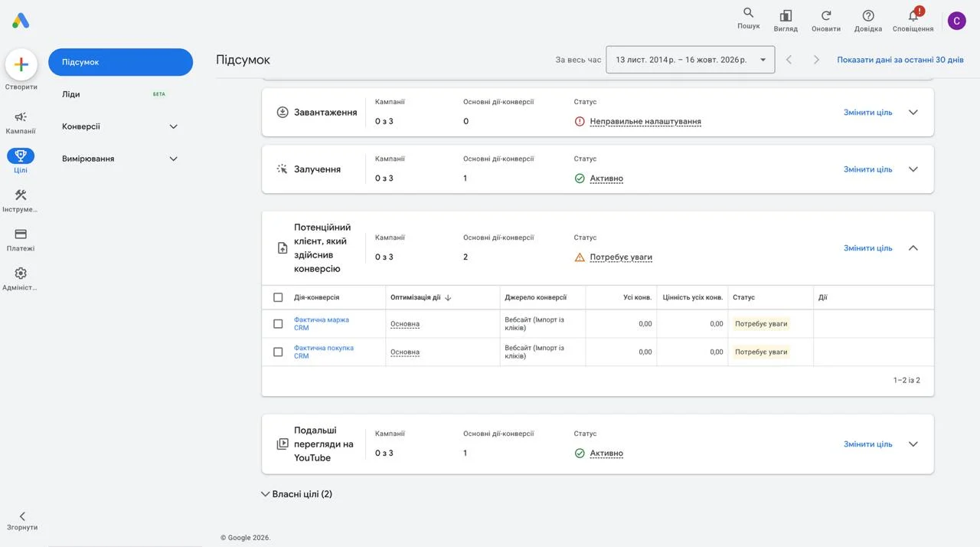
Task: Open Інструменти wrench icon in sidebar
Action: pos(21,195)
